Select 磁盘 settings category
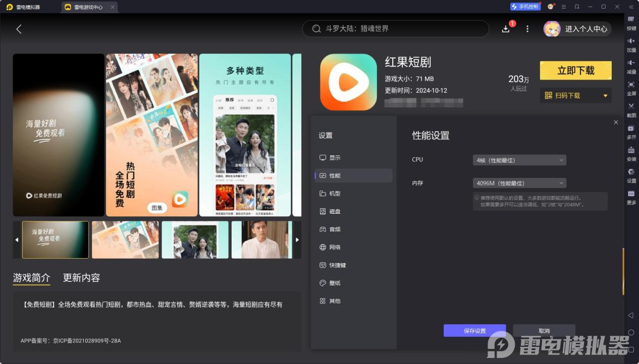The width and height of the screenshot is (639, 364). click(x=353, y=211)
